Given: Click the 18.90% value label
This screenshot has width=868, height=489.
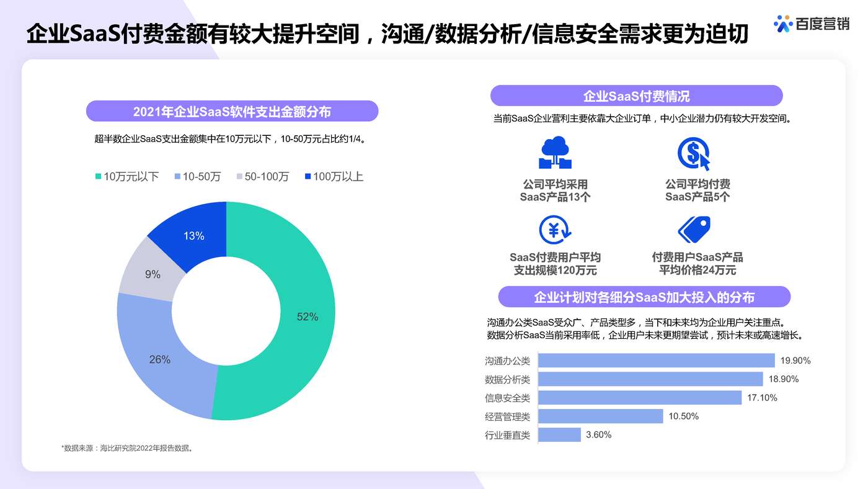Looking at the screenshot, I should click(x=784, y=379).
